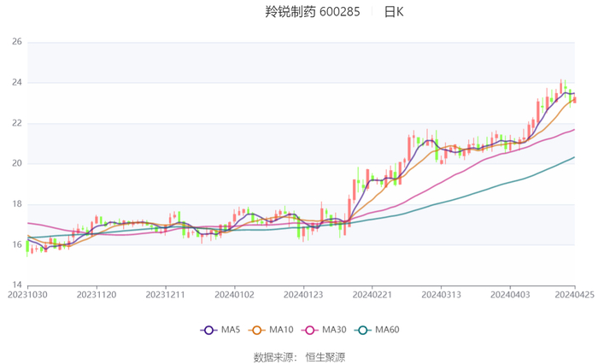Open the 恒生聚源 data source text
This screenshot has height=364, width=598.
pyautogui.click(x=325, y=357)
